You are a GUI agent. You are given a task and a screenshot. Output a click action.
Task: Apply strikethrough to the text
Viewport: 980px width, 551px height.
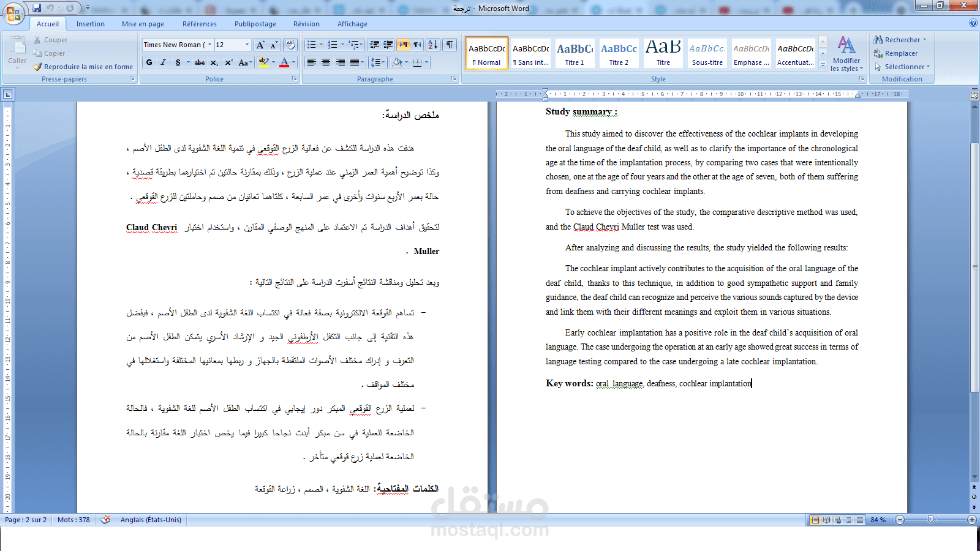(199, 62)
